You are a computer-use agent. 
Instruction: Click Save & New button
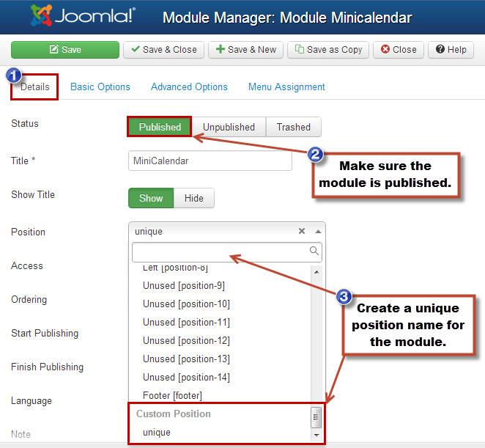click(246, 50)
